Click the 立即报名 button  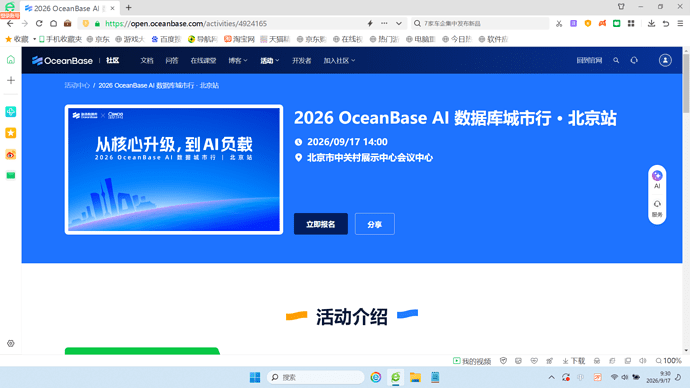(321, 224)
